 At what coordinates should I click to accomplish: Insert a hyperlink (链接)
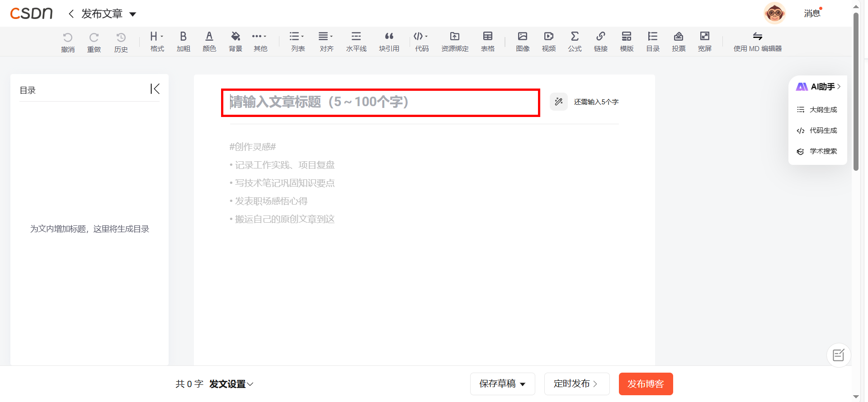point(600,37)
